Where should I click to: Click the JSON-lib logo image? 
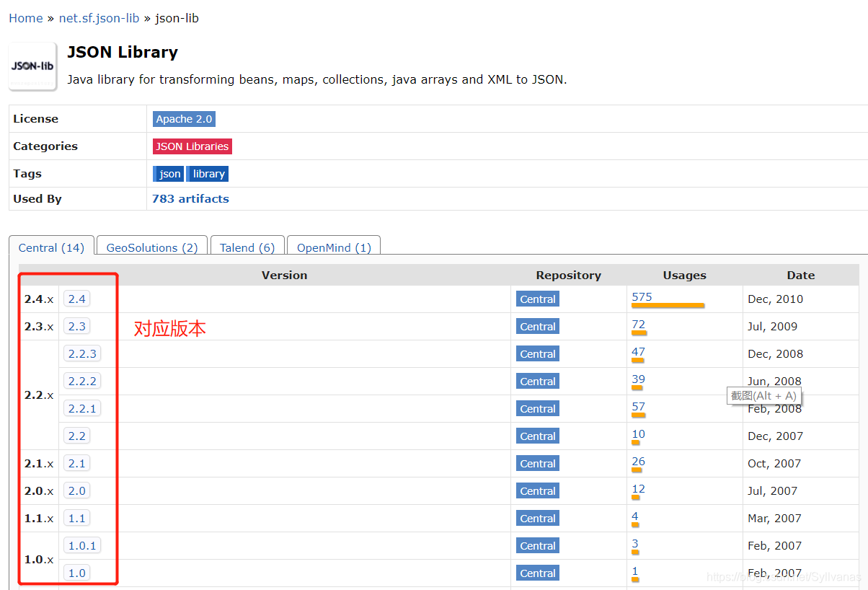pyautogui.click(x=32, y=66)
